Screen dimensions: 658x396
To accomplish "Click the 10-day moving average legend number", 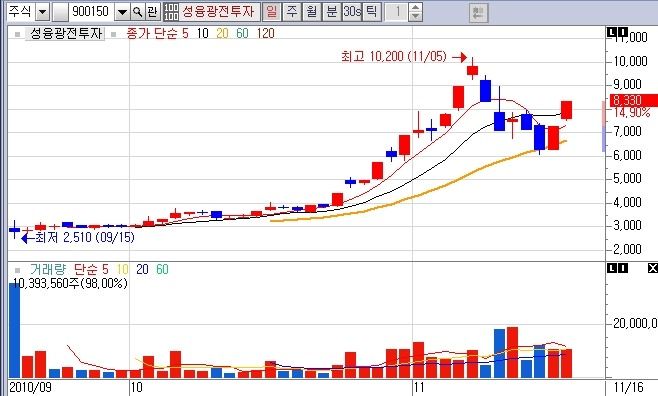I will coord(202,34).
